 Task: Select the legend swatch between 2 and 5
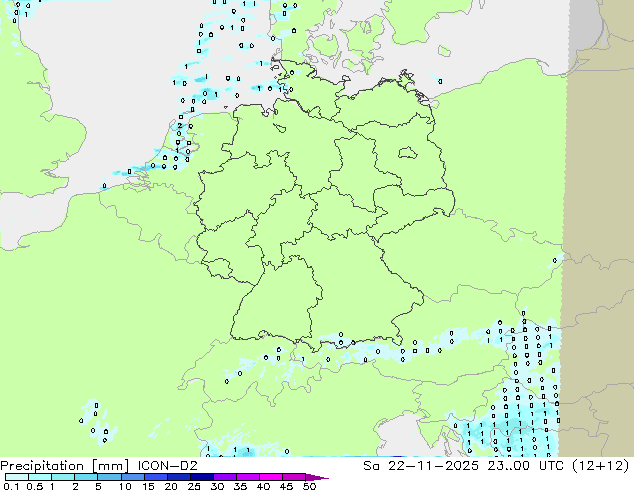86,477
